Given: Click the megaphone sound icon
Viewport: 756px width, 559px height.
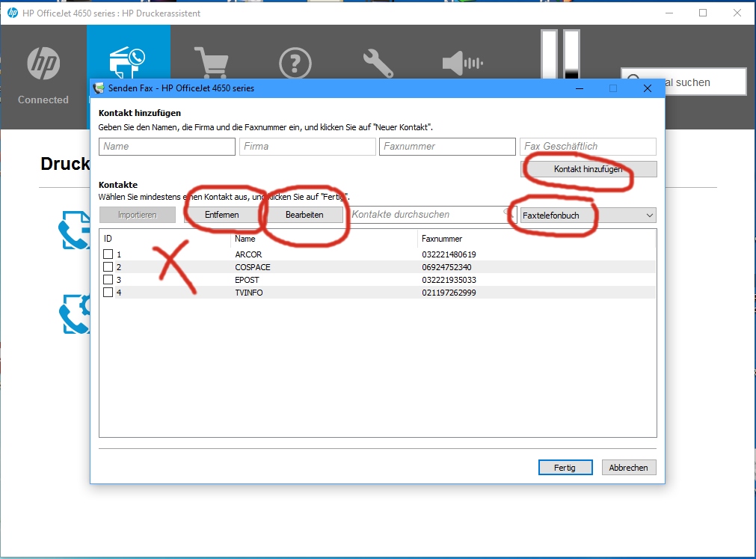Looking at the screenshot, I should (462, 63).
